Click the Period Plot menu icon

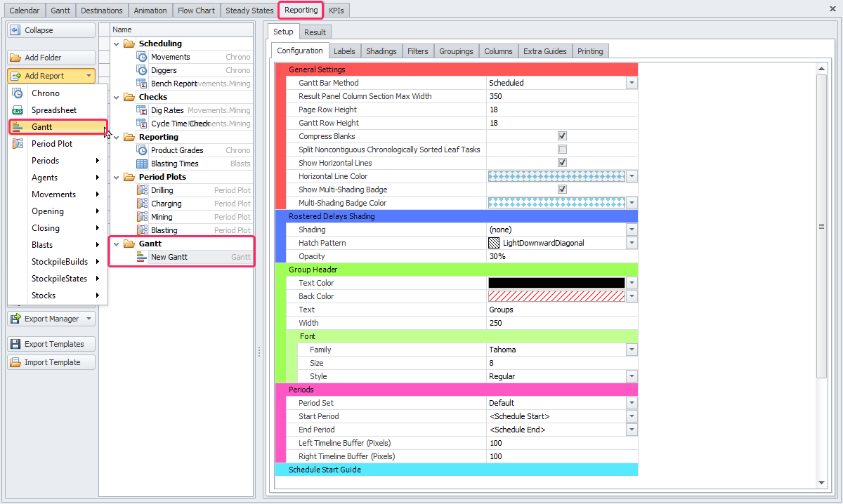[18, 144]
